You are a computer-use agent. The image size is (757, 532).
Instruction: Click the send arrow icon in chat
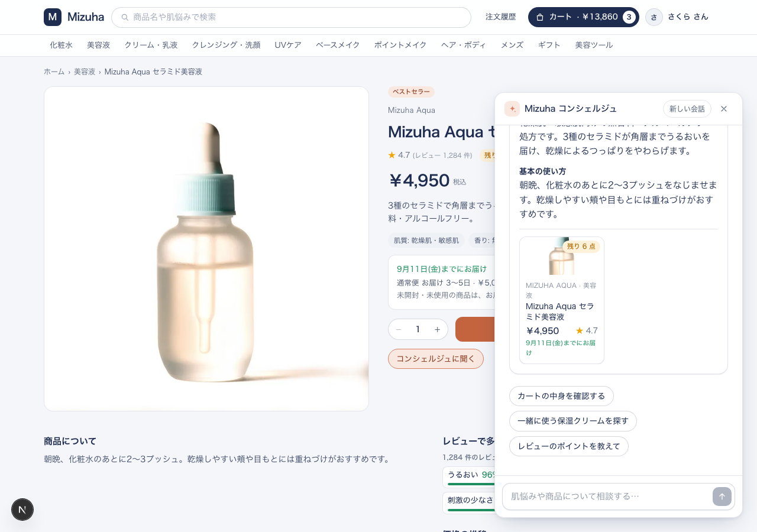722,497
